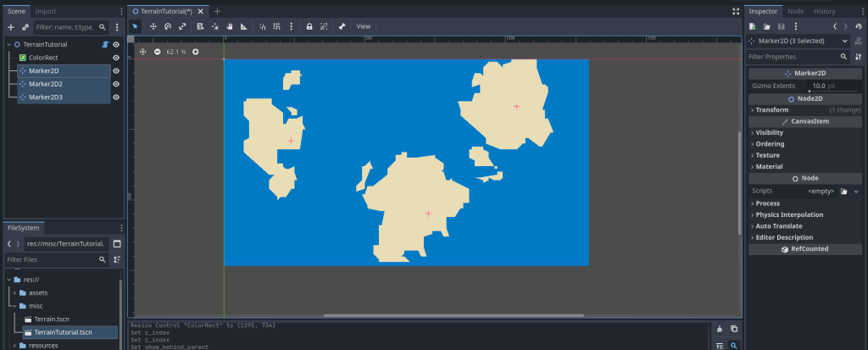The width and height of the screenshot is (868, 350).
Task: Click the object history icon in Inspector
Action: (x=859, y=26)
